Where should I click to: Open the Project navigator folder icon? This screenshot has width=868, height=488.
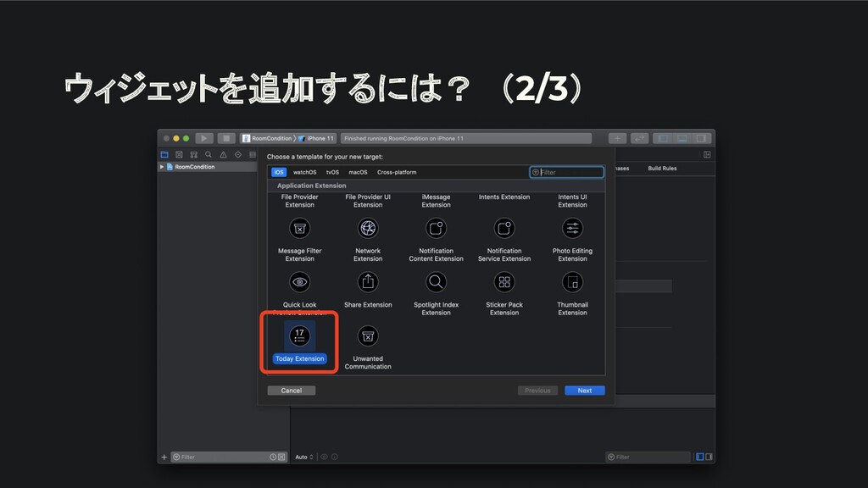pos(164,155)
